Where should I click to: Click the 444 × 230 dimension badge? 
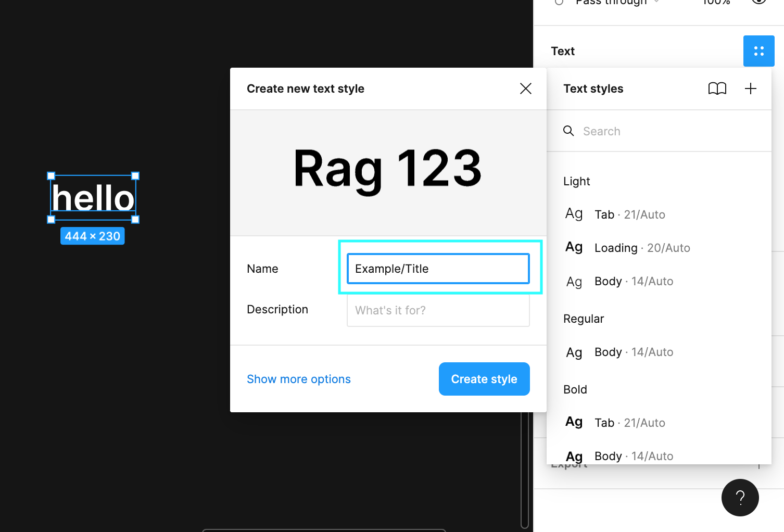point(92,236)
